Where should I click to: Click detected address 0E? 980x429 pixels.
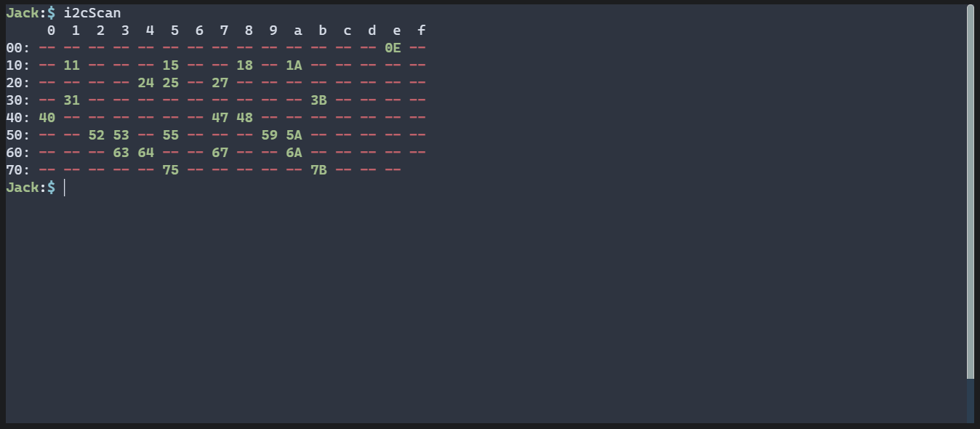(x=393, y=48)
